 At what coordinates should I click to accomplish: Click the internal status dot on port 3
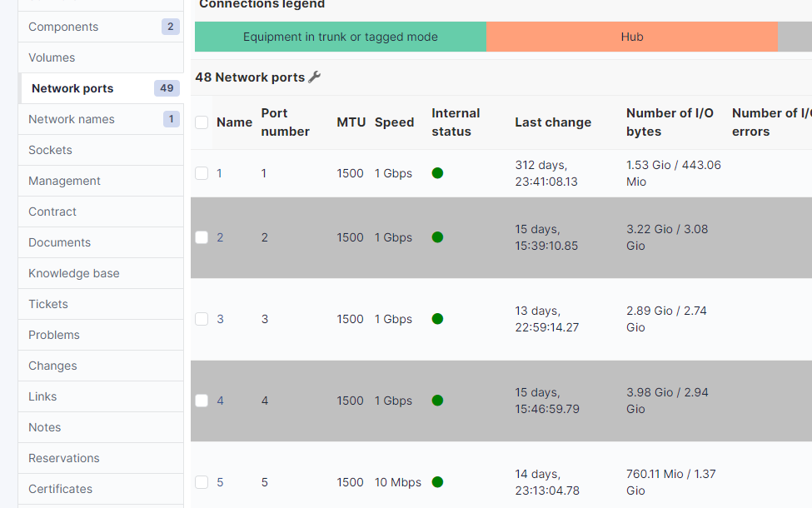click(x=437, y=319)
